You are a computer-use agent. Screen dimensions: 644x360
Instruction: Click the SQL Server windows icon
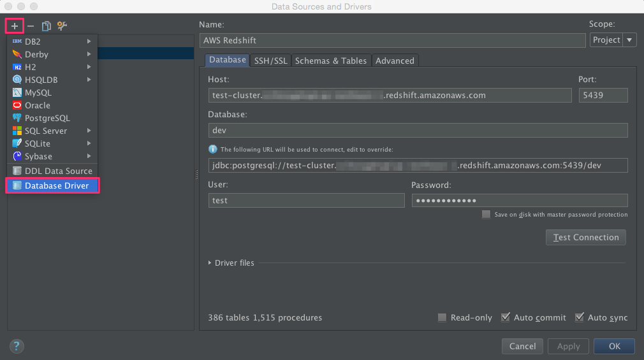pyautogui.click(x=17, y=131)
